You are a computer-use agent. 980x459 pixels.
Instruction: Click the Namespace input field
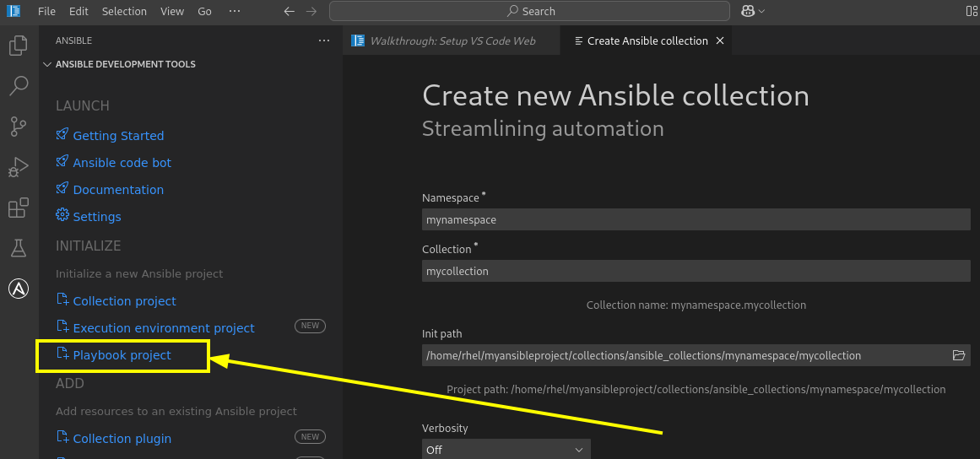pyautogui.click(x=696, y=220)
